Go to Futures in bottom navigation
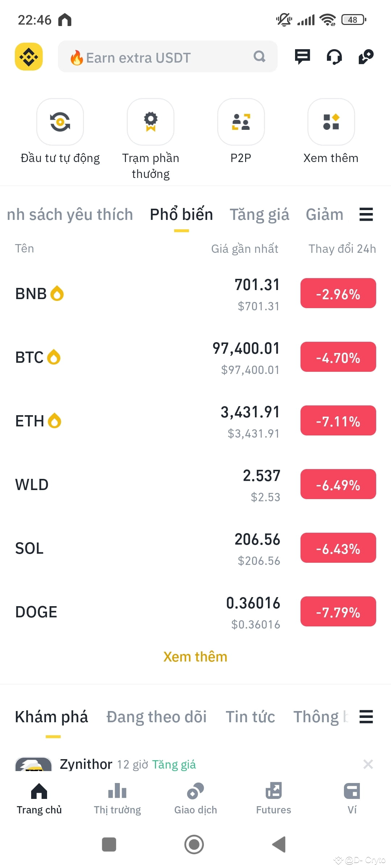The width and height of the screenshot is (391, 868). tap(274, 799)
